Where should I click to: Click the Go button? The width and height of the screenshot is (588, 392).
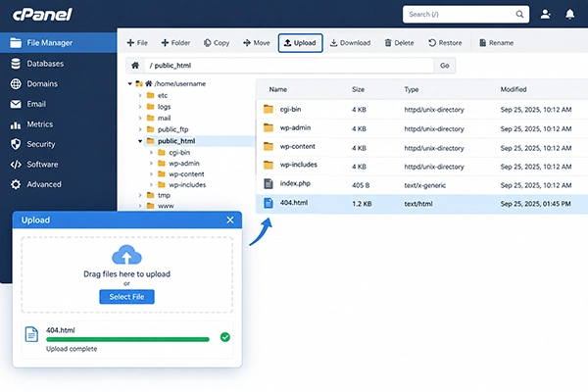click(x=445, y=66)
